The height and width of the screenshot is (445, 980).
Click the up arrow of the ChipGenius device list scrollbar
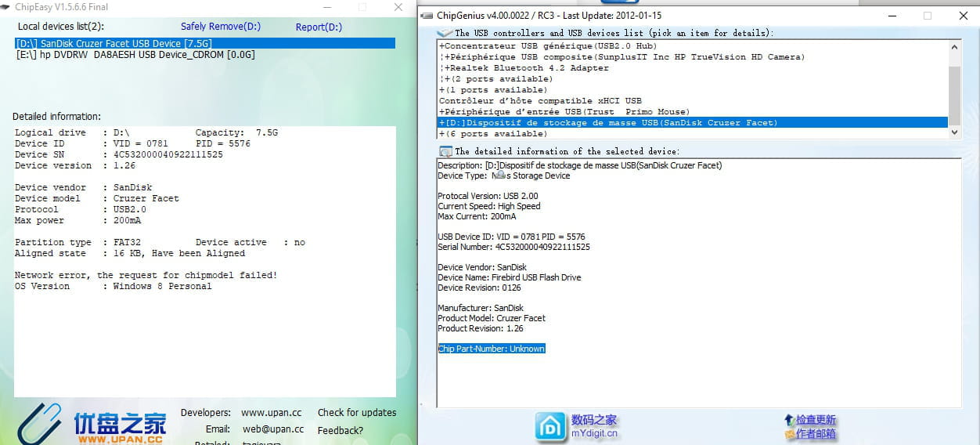[x=954, y=46]
